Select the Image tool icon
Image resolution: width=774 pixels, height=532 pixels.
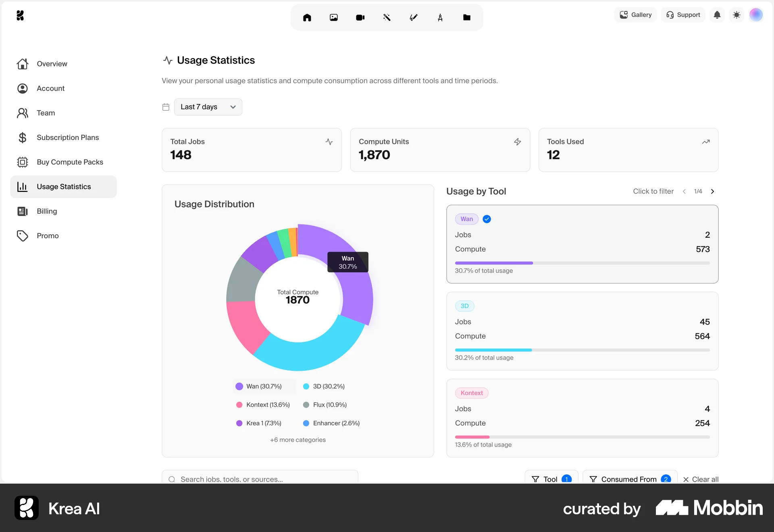pyautogui.click(x=334, y=17)
